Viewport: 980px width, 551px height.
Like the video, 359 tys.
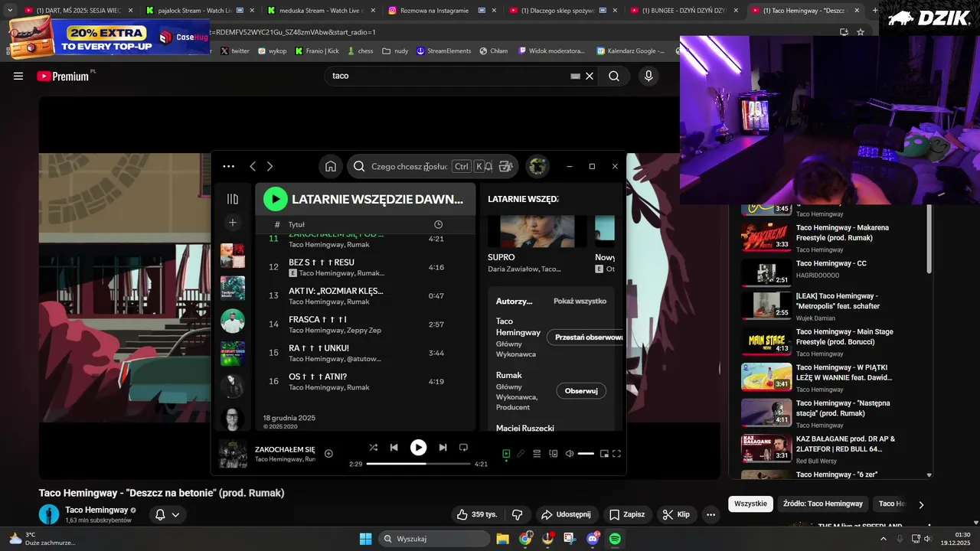[x=478, y=514]
